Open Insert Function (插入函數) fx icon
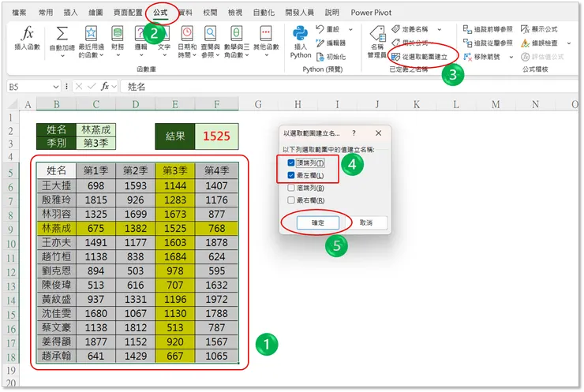Viewport: 584px width, 392px height. [28, 33]
